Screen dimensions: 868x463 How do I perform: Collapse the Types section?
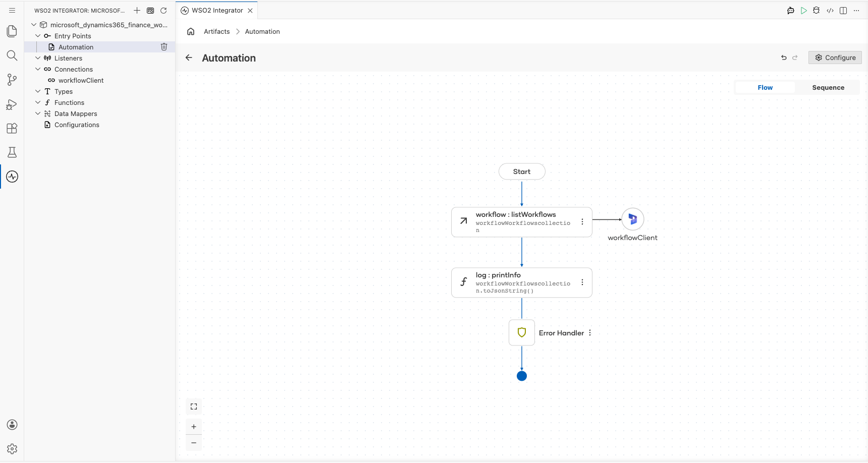[38, 91]
